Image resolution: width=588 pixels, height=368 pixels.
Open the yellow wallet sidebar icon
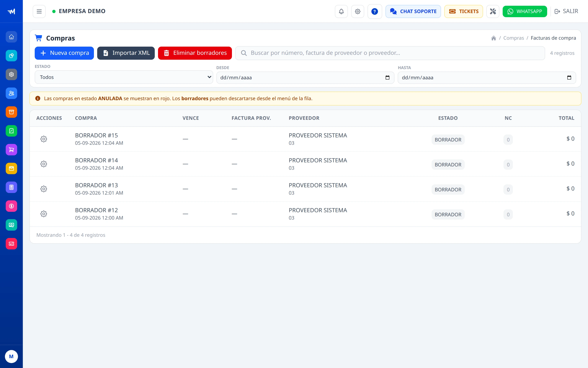tap(11, 168)
